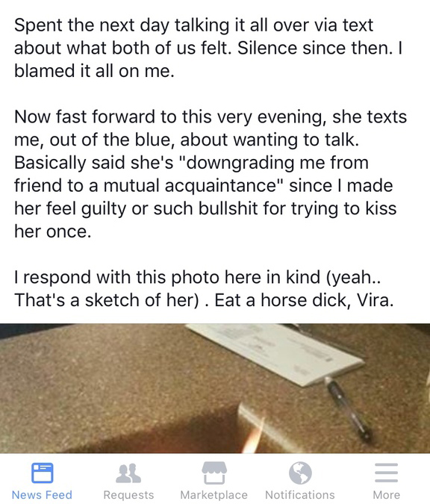Tap the quoted text "downgrading me from"
Viewport: 430px width, 504px height.
pos(275,162)
